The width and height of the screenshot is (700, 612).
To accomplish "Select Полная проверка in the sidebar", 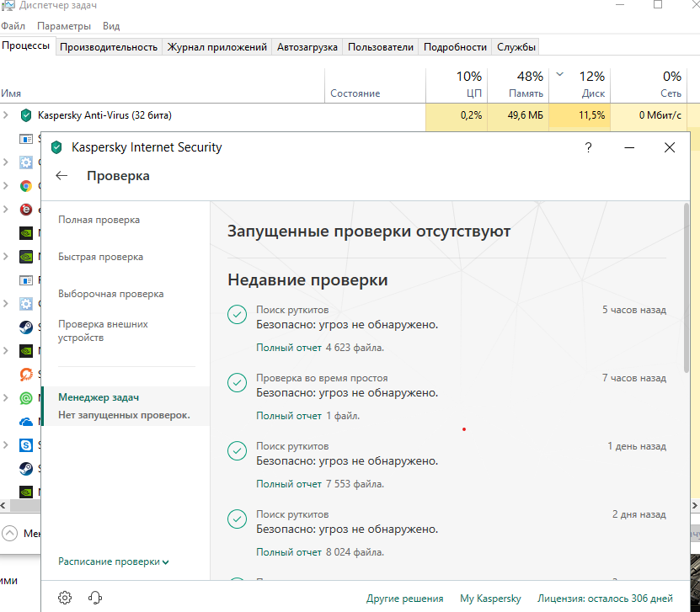I will [99, 220].
